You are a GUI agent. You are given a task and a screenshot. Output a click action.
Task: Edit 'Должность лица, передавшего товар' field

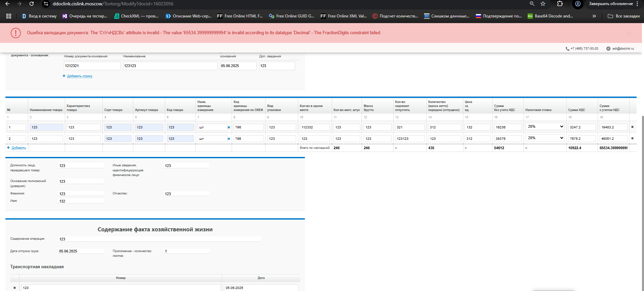point(81,166)
